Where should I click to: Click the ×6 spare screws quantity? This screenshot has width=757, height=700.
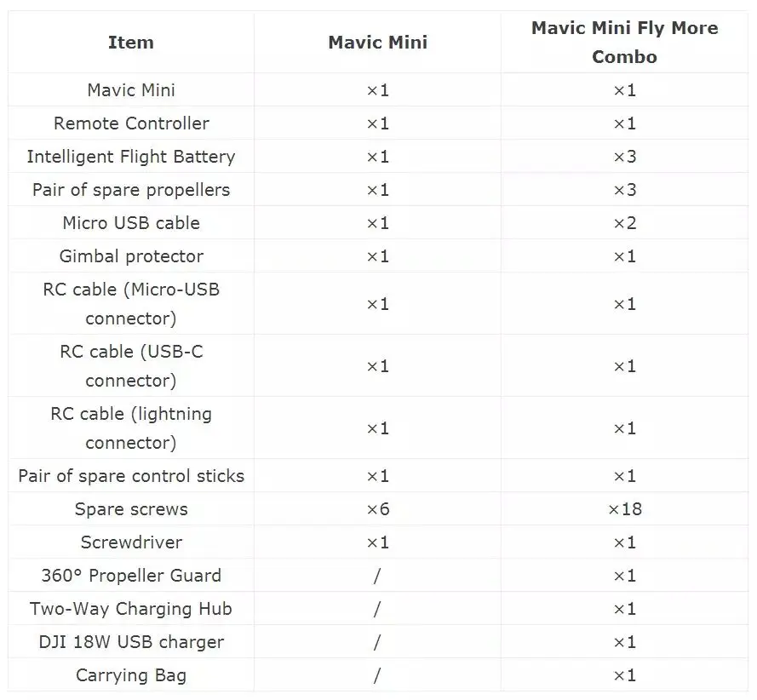(x=377, y=509)
